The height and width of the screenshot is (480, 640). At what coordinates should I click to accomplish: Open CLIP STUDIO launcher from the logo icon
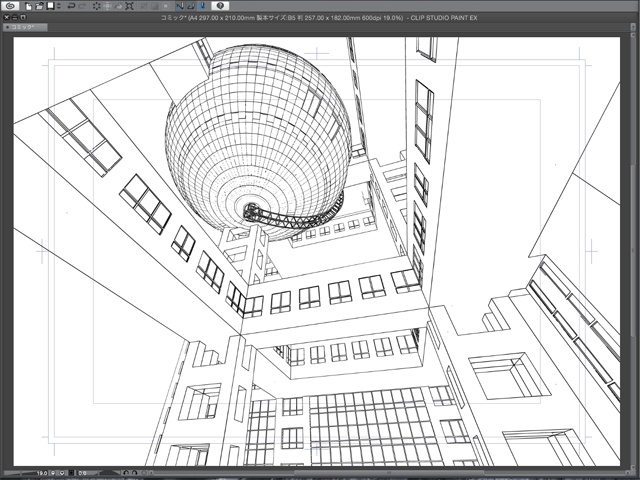click(x=8, y=6)
